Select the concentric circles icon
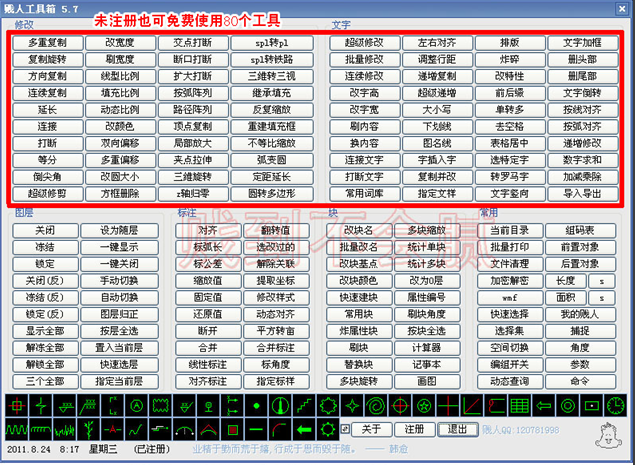The image size is (635, 465). [x=568, y=405]
